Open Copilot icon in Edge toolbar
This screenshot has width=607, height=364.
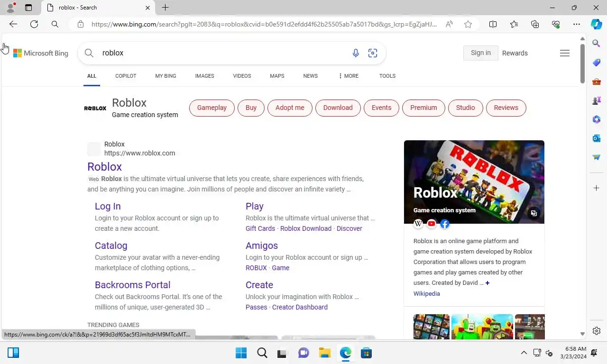click(x=597, y=24)
